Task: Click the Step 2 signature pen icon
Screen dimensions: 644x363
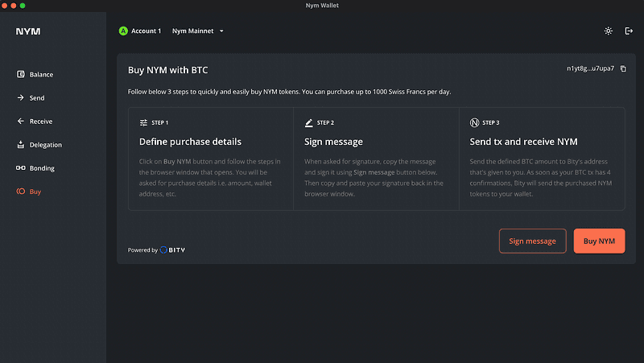Action: tap(309, 122)
